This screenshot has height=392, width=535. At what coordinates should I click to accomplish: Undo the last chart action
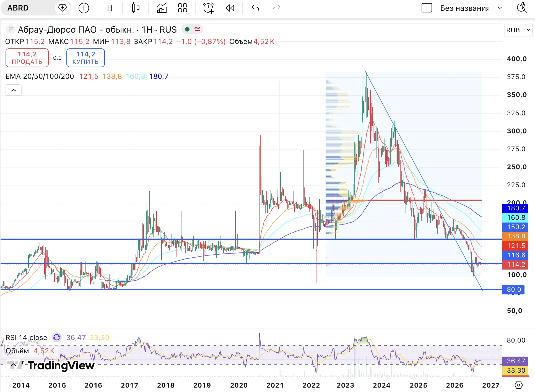pyautogui.click(x=255, y=8)
